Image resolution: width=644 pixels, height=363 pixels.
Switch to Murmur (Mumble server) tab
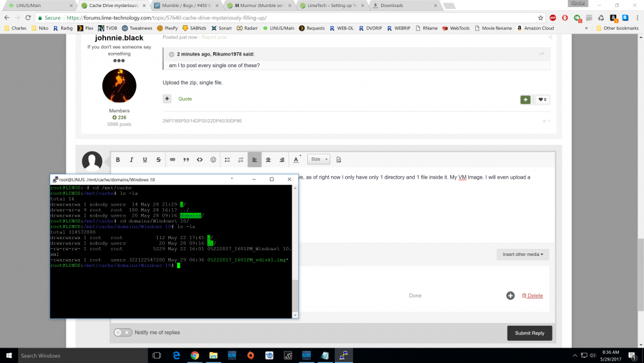click(260, 5)
